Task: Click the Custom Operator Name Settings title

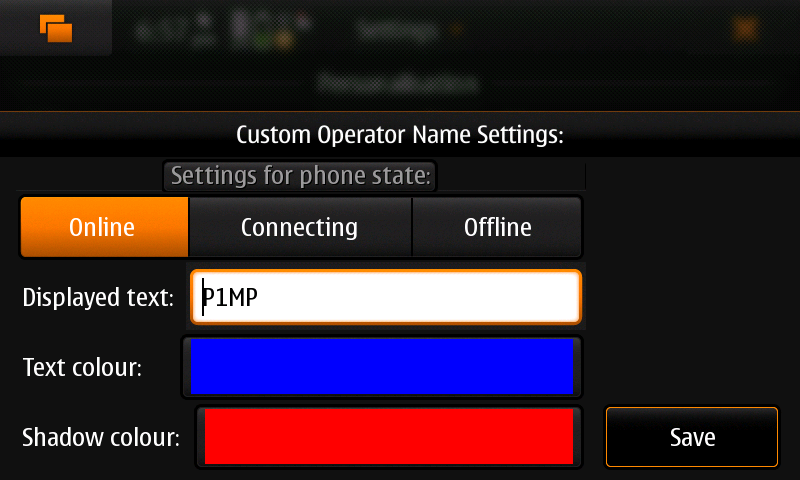Action: [x=400, y=135]
